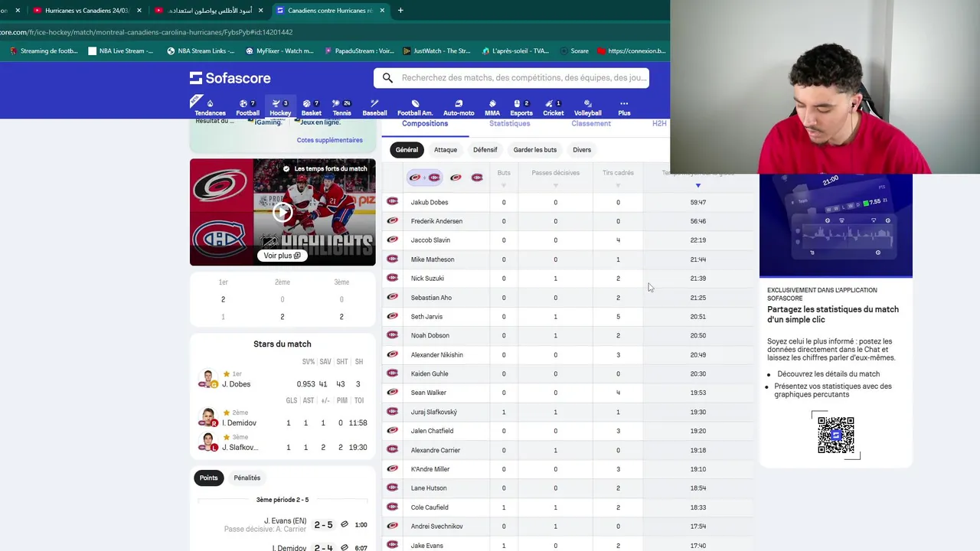Show both teams' players toggle
The image size is (980, 551).
424,178
